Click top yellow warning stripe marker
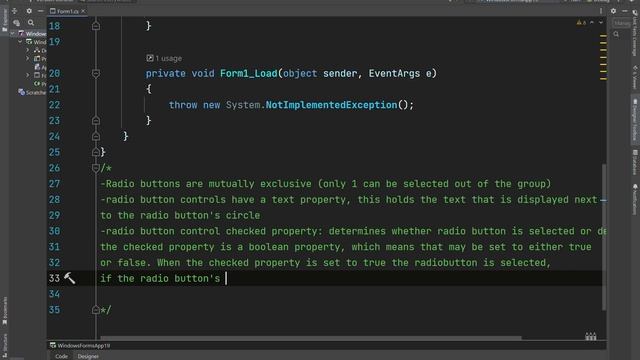The height and width of the screenshot is (360, 640). pyautogui.click(x=603, y=36)
